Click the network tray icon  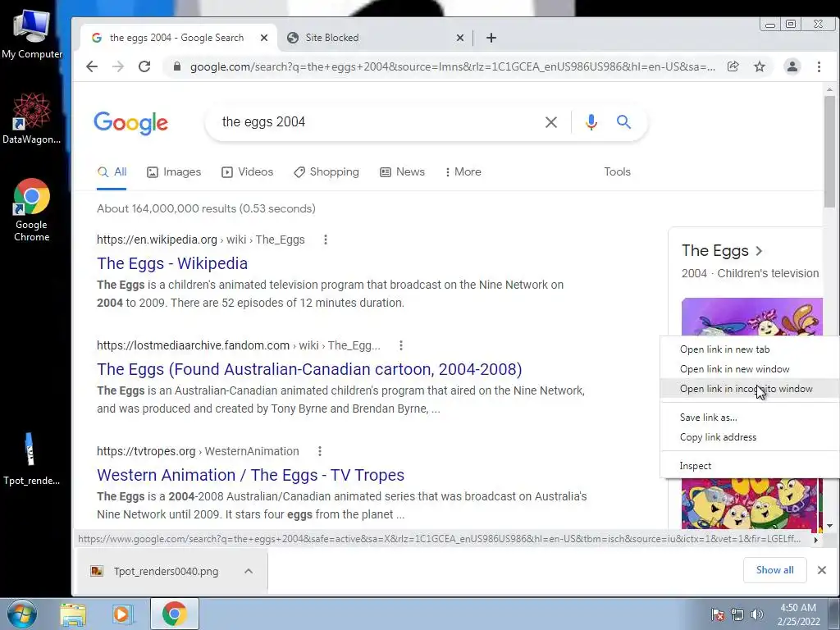pyautogui.click(x=737, y=614)
